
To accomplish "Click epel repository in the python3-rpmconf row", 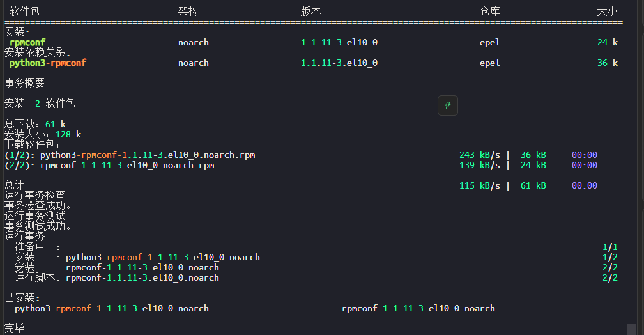I will (x=490, y=63).
